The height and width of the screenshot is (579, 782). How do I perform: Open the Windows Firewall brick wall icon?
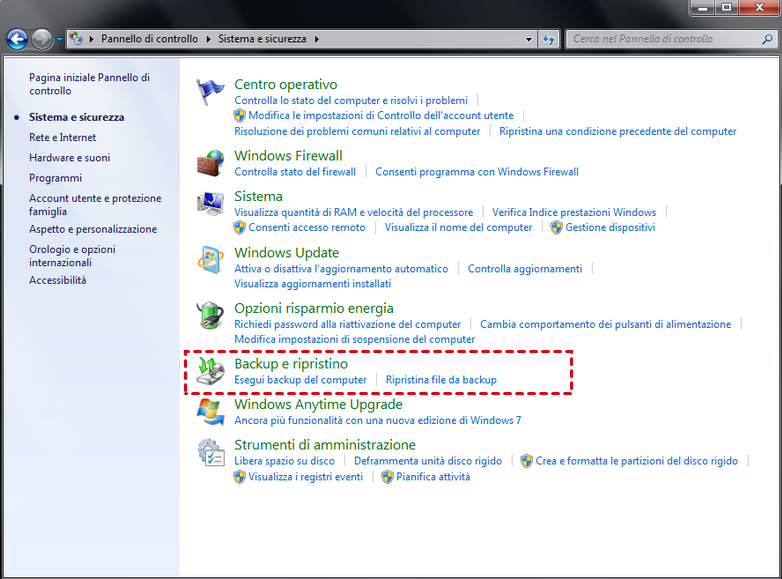click(x=210, y=163)
